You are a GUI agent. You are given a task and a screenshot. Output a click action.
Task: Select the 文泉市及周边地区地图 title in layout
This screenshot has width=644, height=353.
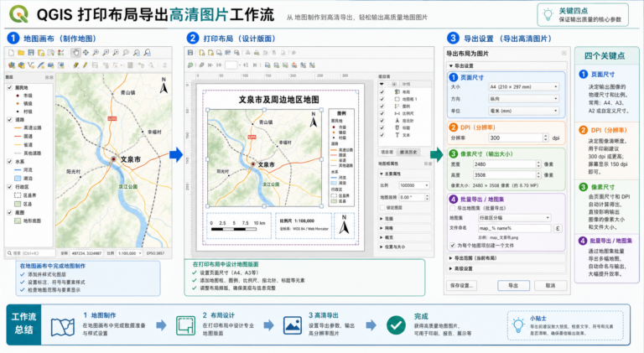point(279,99)
